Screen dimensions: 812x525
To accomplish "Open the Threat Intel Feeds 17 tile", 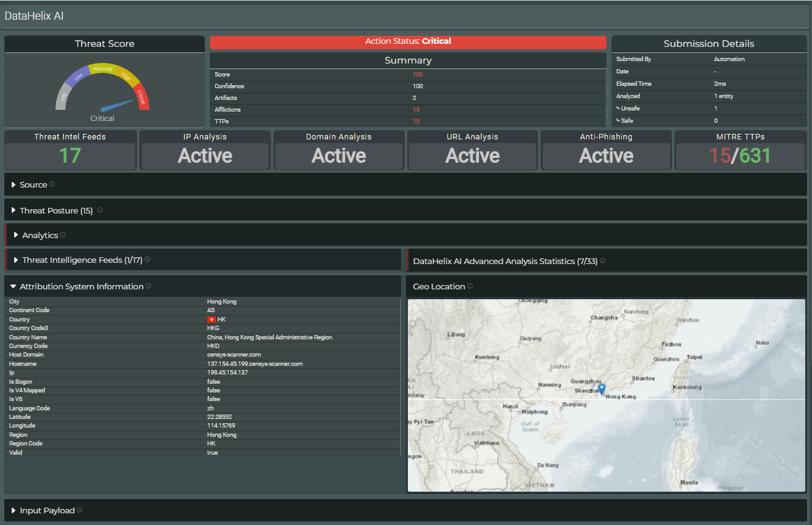I will (70, 150).
